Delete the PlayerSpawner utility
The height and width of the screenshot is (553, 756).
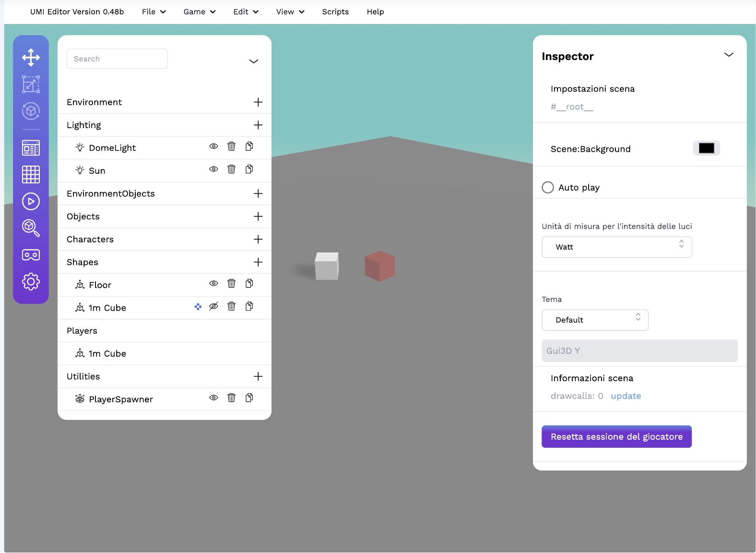tap(231, 397)
